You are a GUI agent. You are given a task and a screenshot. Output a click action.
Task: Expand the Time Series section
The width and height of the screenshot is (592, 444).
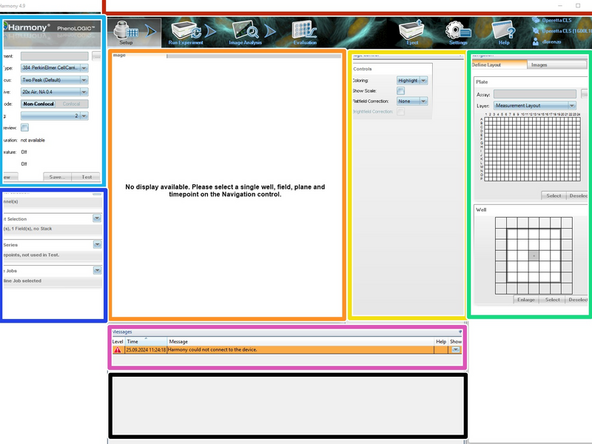[x=97, y=244]
